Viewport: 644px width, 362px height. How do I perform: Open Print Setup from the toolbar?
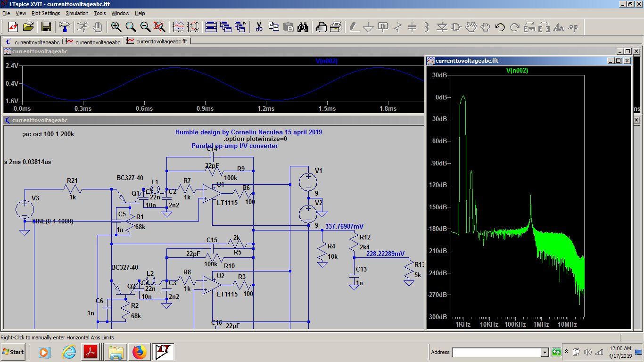(x=321, y=27)
